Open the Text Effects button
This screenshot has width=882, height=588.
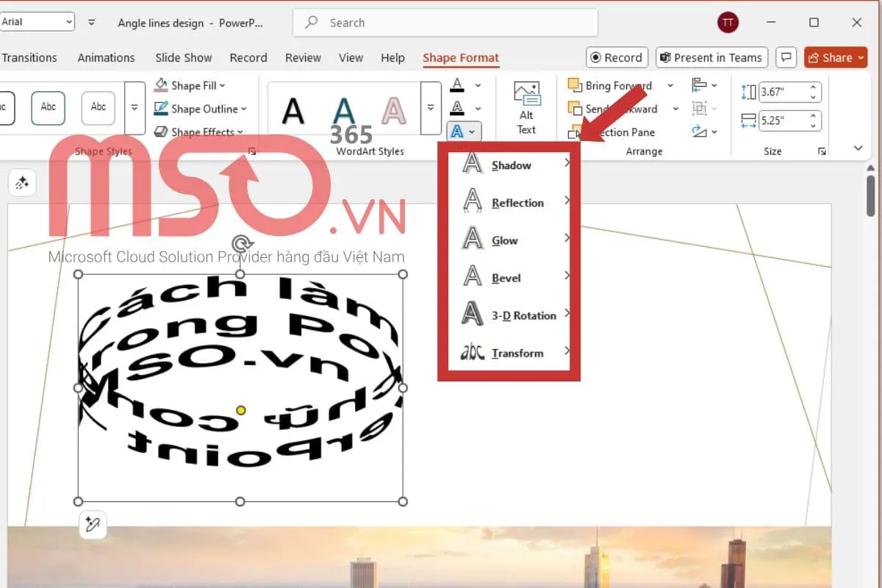[464, 132]
